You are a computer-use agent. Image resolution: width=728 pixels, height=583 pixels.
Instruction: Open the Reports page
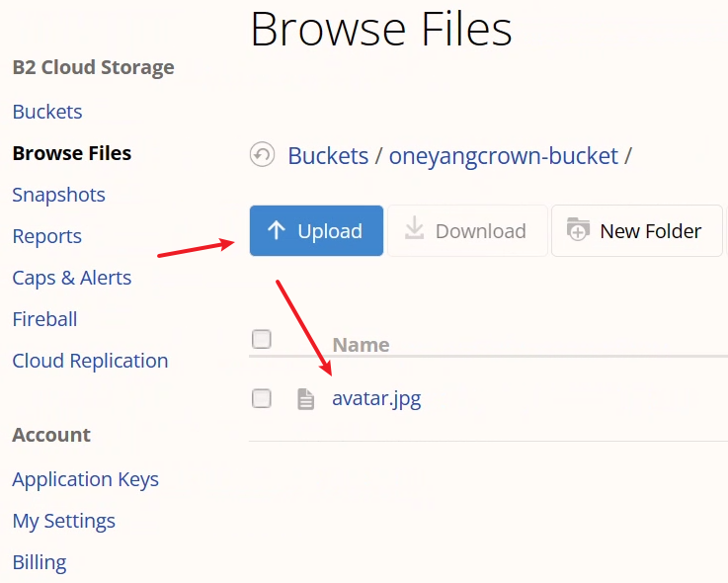pyautogui.click(x=46, y=236)
